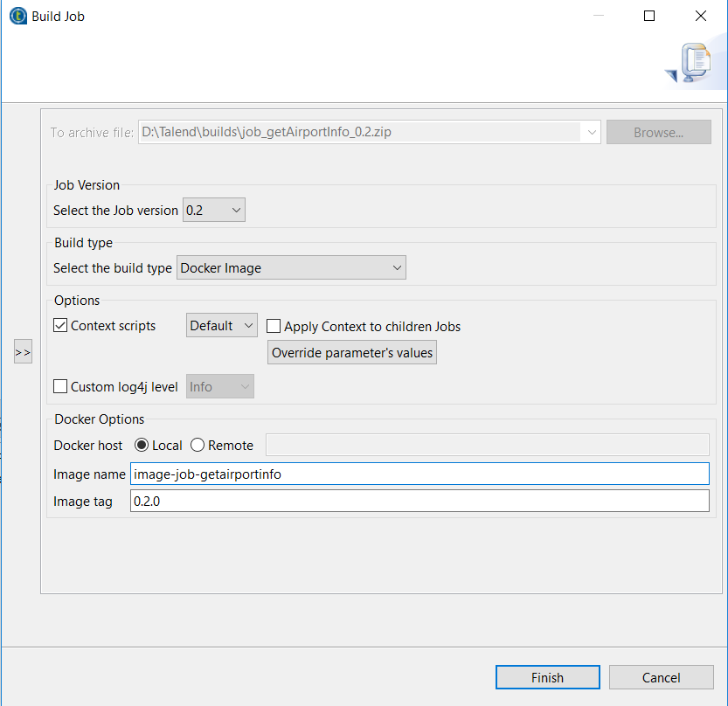Enable the Custom log4j level checkbox
Image resolution: width=728 pixels, height=706 pixels.
pyautogui.click(x=60, y=387)
